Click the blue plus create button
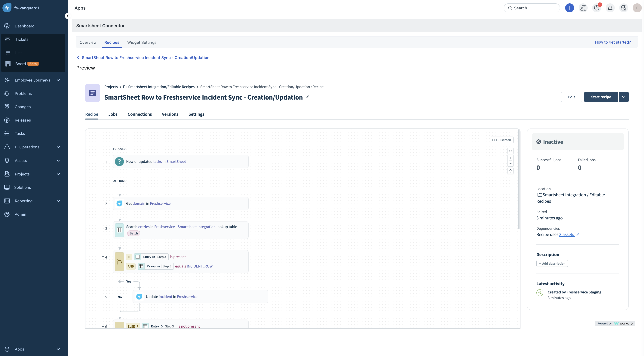 (x=569, y=8)
